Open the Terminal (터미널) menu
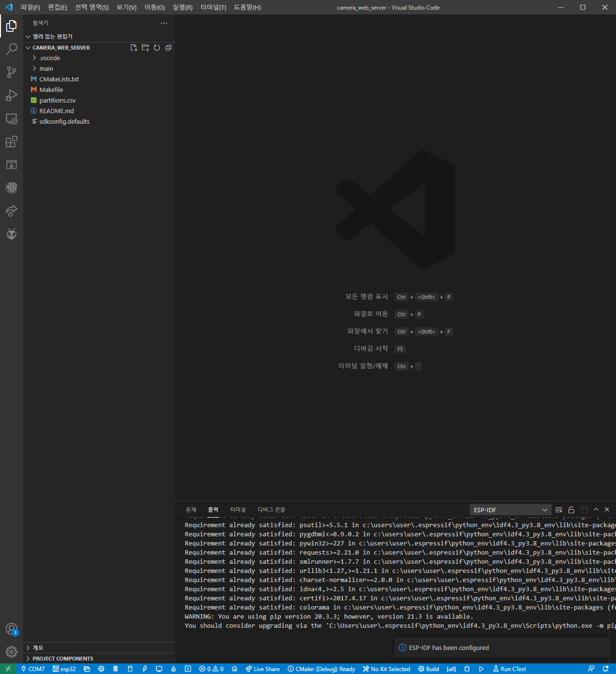The image size is (616, 674). pyautogui.click(x=213, y=7)
